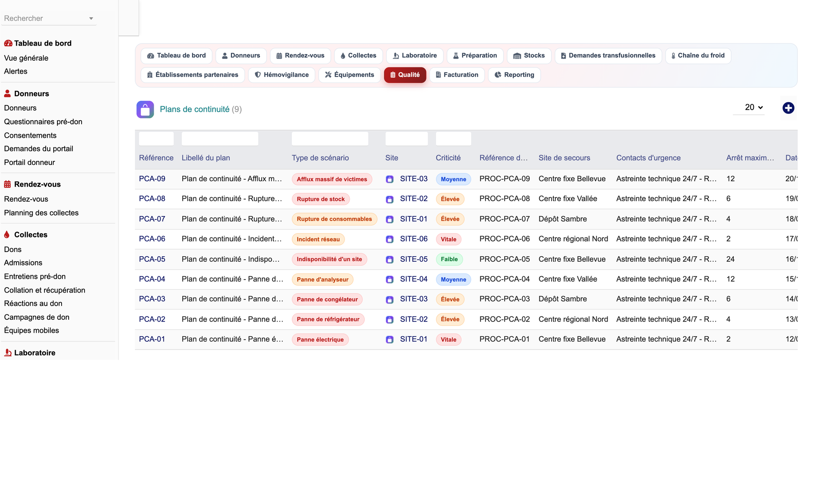Switch to the Stocks tab
The width and height of the screenshot is (815, 504).
pyautogui.click(x=529, y=56)
